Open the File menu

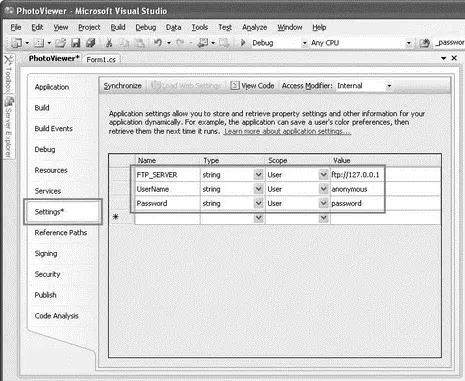pyautogui.click(x=16, y=27)
